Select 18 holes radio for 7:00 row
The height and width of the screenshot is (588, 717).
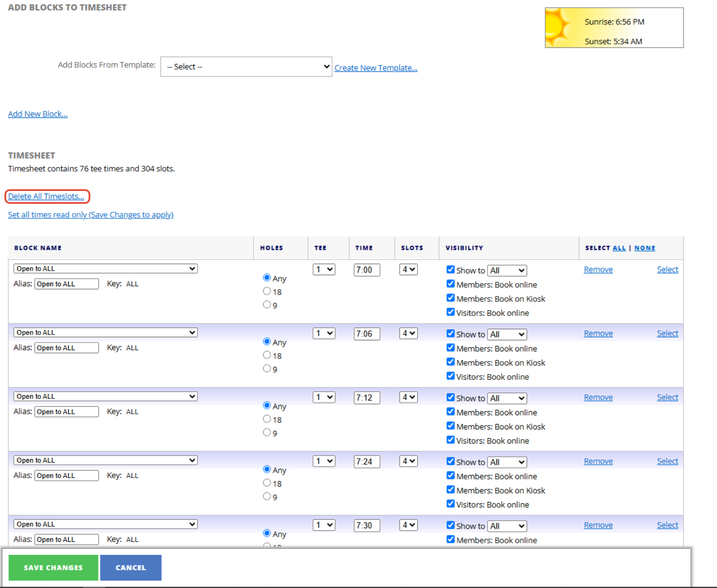point(267,291)
